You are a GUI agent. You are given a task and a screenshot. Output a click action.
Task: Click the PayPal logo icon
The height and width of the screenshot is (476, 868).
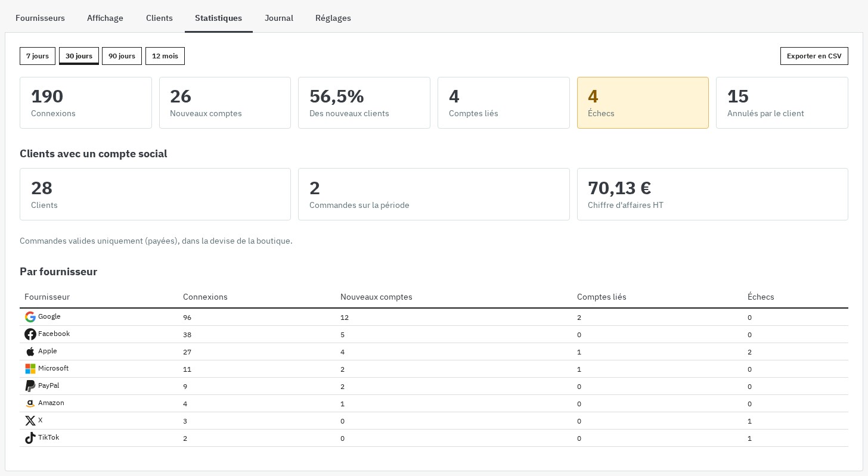click(x=30, y=386)
